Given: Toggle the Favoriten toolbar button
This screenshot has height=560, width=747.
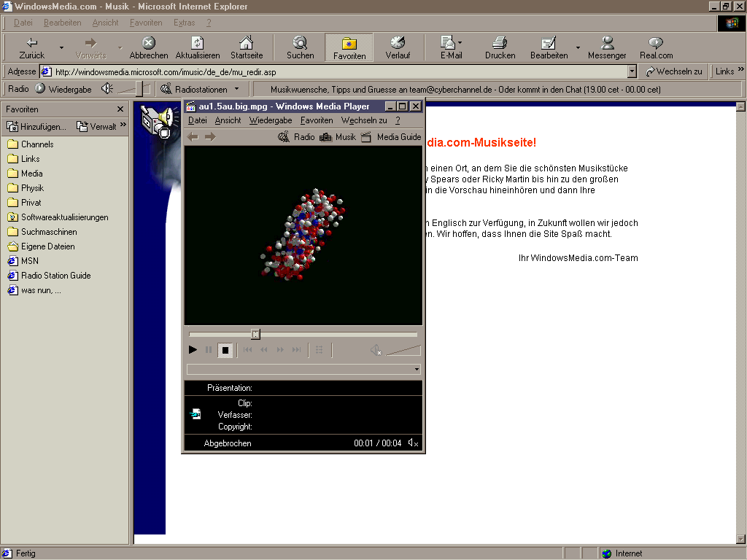Looking at the screenshot, I should click(349, 47).
